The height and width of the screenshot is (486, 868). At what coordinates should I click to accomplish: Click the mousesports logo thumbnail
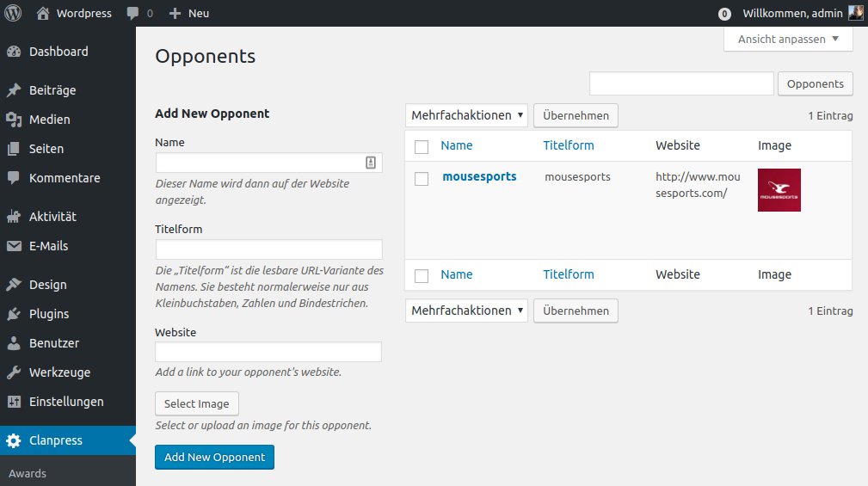click(x=779, y=190)
